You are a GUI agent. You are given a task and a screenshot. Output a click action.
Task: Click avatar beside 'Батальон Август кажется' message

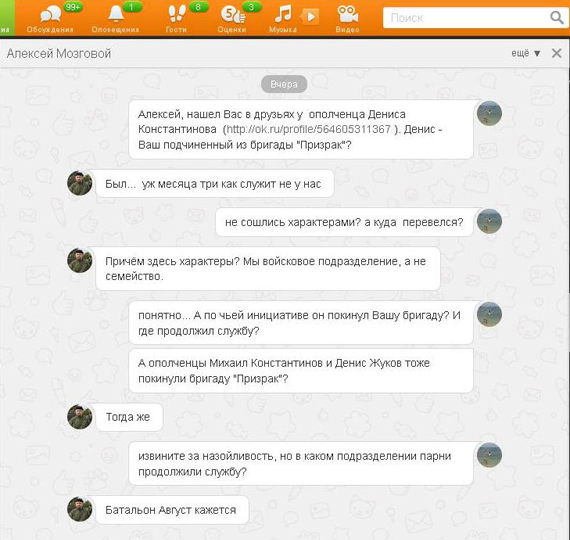pos(80,509)
